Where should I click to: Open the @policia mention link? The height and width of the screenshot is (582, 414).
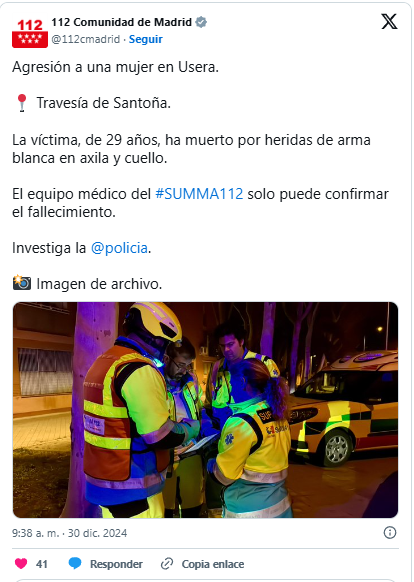[x=119, y=248]
